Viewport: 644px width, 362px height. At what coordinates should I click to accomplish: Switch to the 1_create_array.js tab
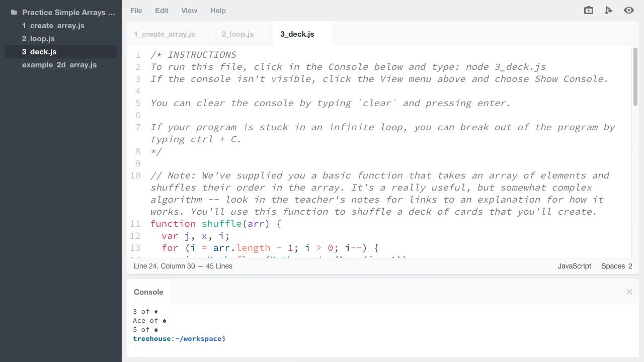[164, 34]
